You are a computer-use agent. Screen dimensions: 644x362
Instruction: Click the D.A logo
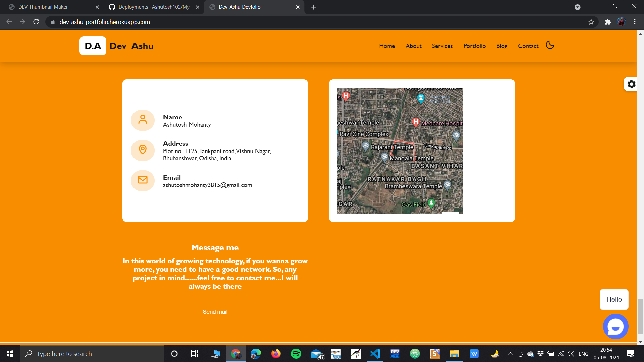[x=93, y=46]
